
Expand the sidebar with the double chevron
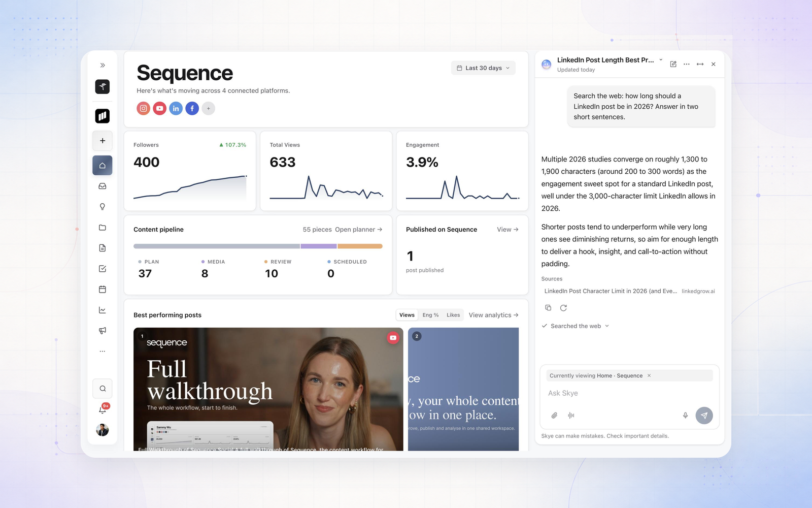click(103, 65)
